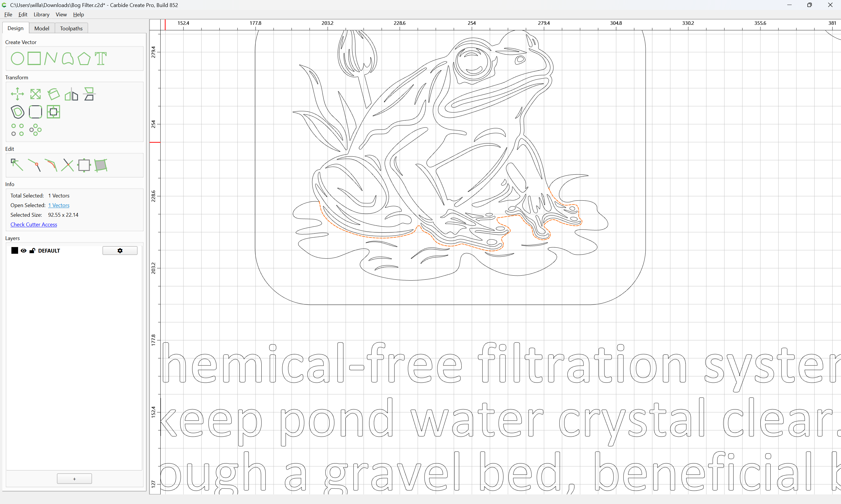Viewport: 841px width, 504px height.
Task: Use the Trim Vectors scissors tool
Action: 67,165
